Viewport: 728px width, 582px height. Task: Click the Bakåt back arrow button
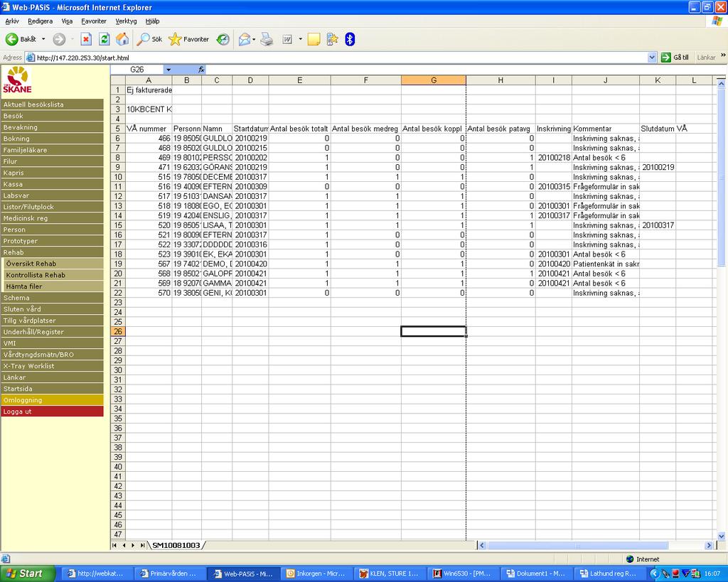point(20,40)
